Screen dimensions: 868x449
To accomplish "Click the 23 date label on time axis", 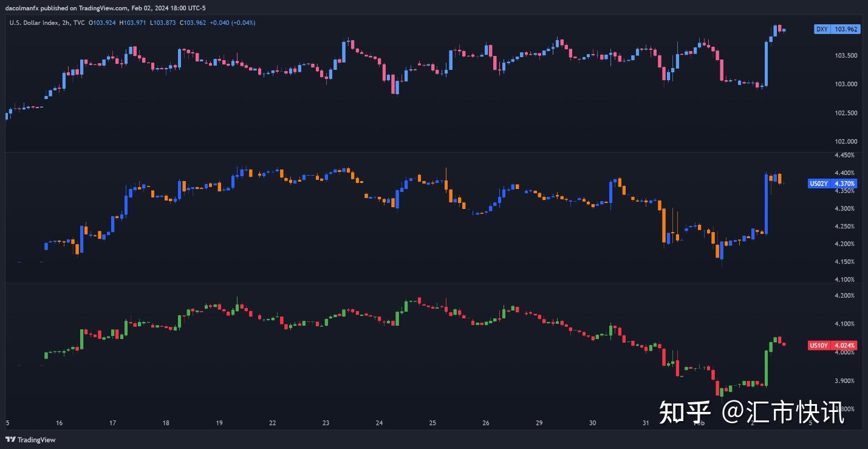I will pos(326,423).
